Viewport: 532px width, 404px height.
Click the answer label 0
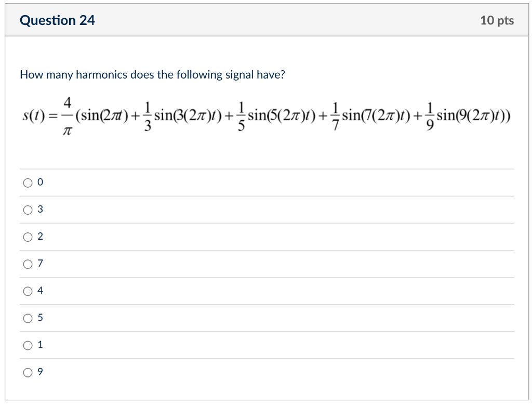[40, 182]
